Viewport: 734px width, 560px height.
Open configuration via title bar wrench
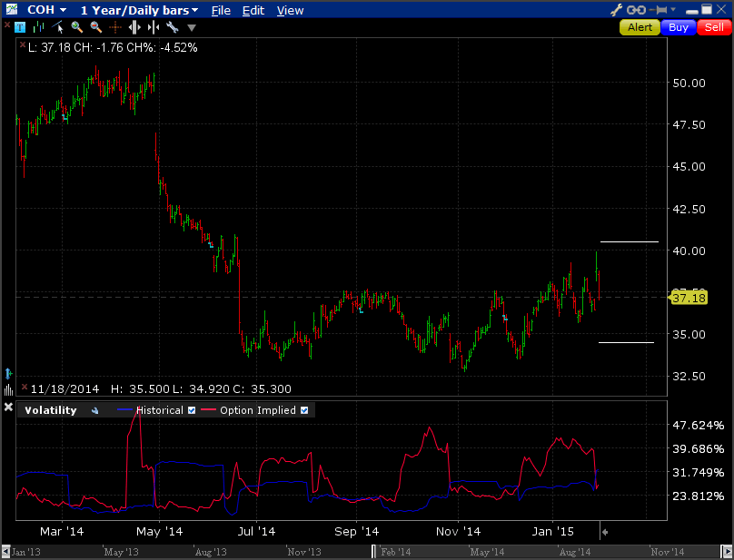(x=617, y=10)
